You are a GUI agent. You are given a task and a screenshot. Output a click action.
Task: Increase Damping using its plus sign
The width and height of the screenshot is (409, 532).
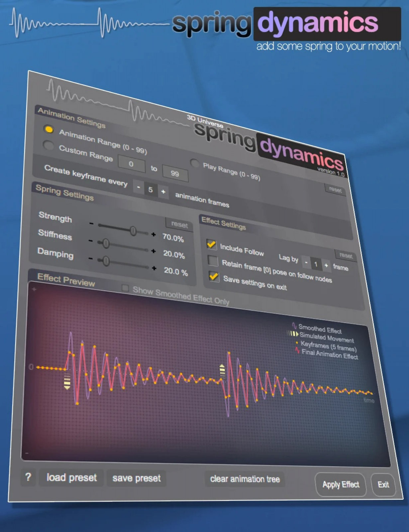pyautogui.click(x=154, y=268)
